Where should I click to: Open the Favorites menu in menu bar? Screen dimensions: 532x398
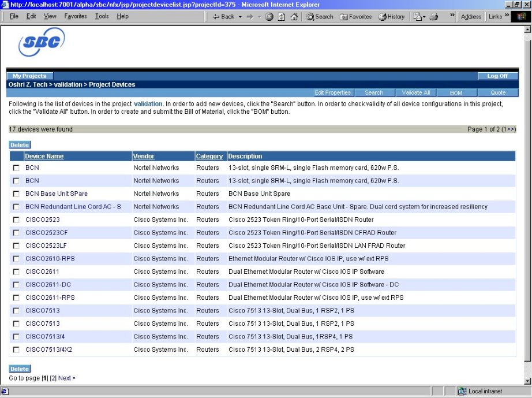tap(75, 16)
